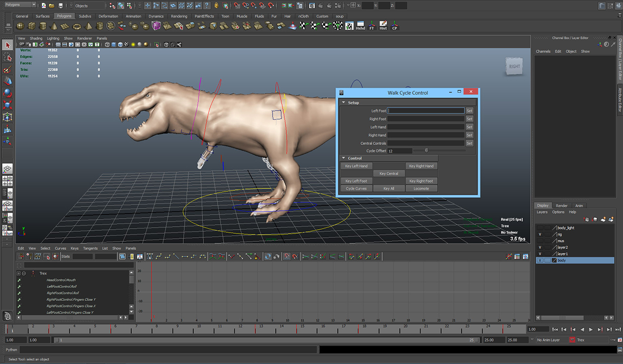
Task: Click the Key All button
Action: tap(389, 188)
